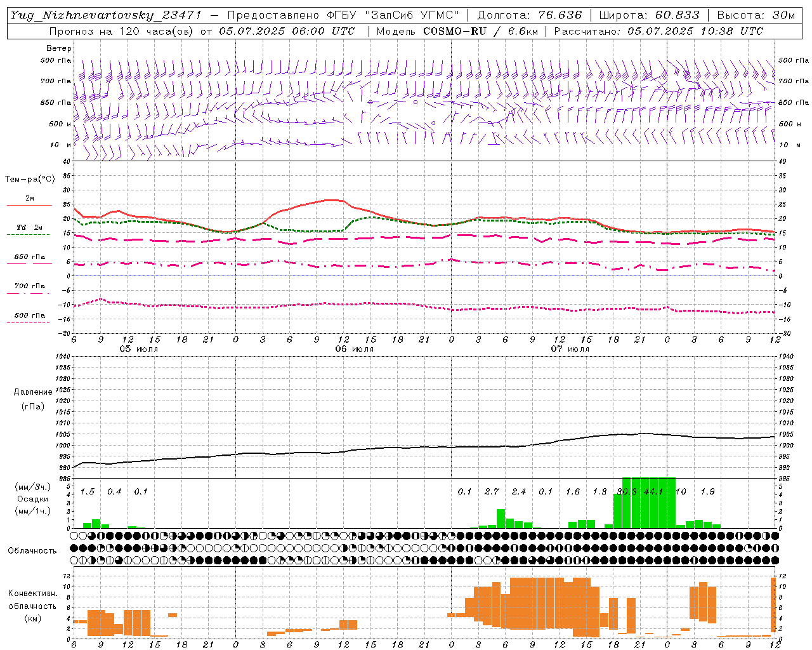The width and height of the screenshot is (812, 650).
Task: Click the longitude value Долгота: 76.636
Action: click(x=530, y=15)
